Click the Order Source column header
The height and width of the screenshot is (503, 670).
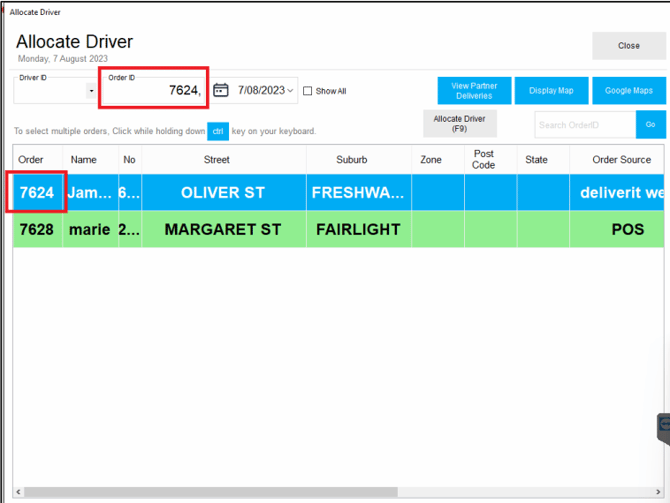pyautogui.click(x=621, y=160)
